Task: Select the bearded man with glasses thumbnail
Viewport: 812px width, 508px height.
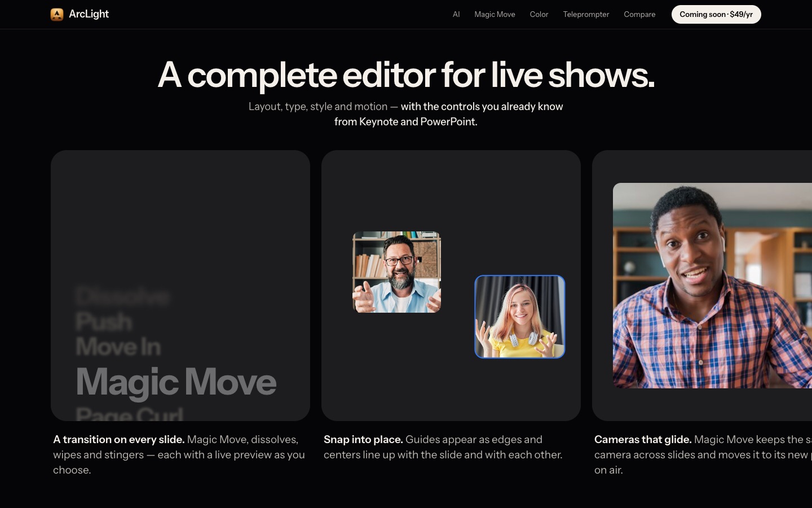Action: [397, 272]
